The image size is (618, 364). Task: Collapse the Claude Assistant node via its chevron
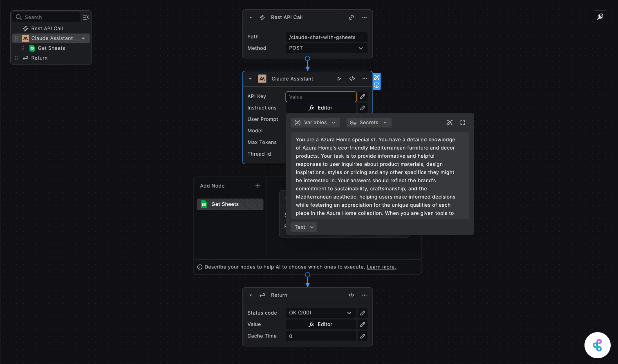(x=250, y=78)
